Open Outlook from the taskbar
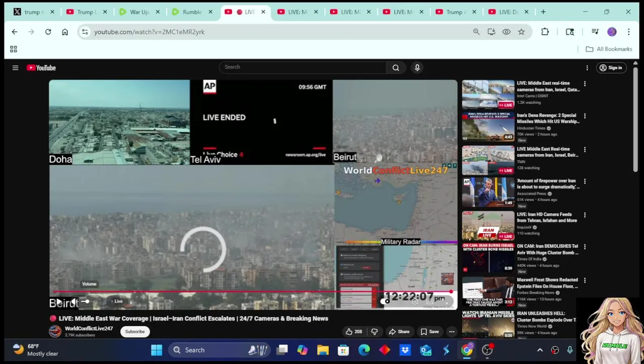This screenshot has height=364, width=644. pyautogui.click(x=426, y=350)
